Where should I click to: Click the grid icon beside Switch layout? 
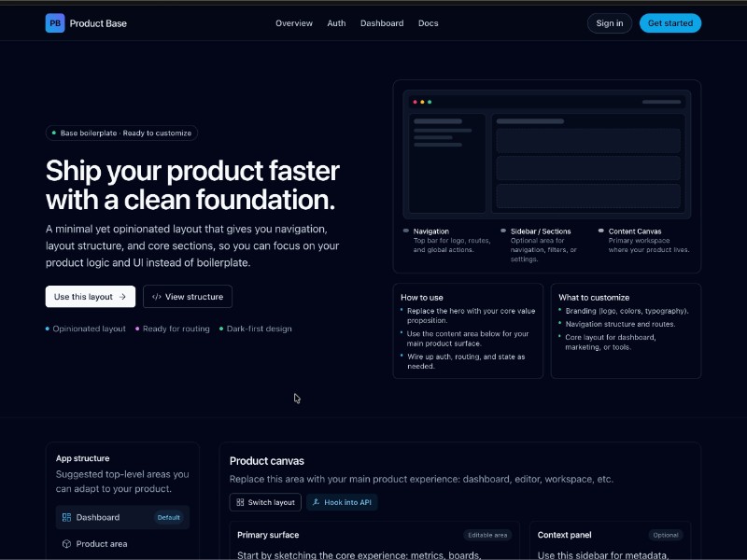click(x=240, y=502)
